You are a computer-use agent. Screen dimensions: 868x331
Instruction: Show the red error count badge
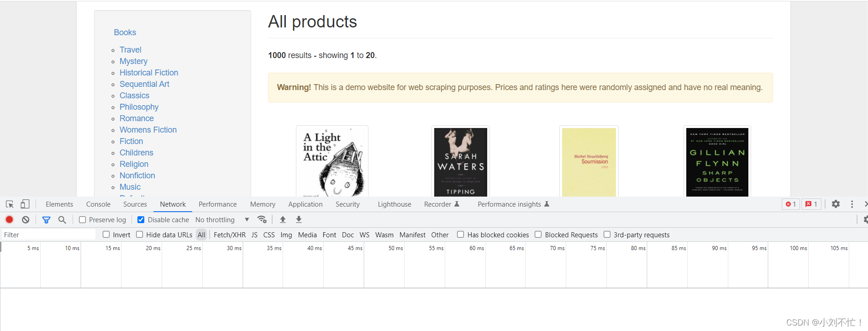click(791, 204)
